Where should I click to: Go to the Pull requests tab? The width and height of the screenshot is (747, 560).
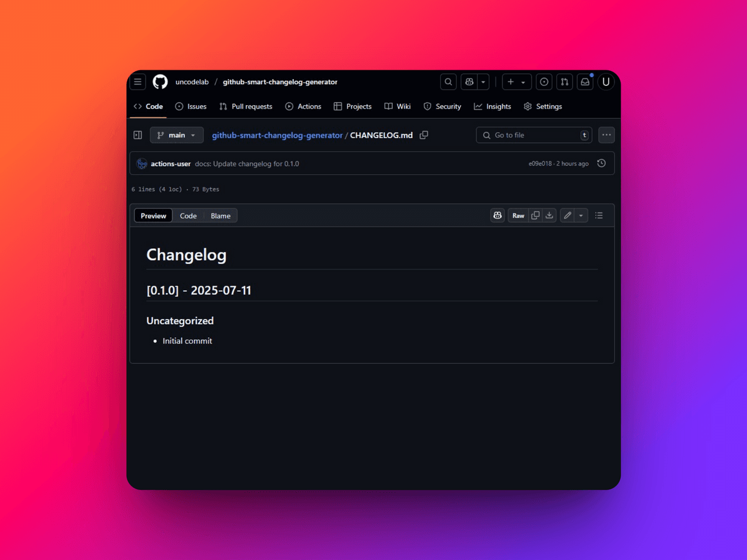point(246,106)
